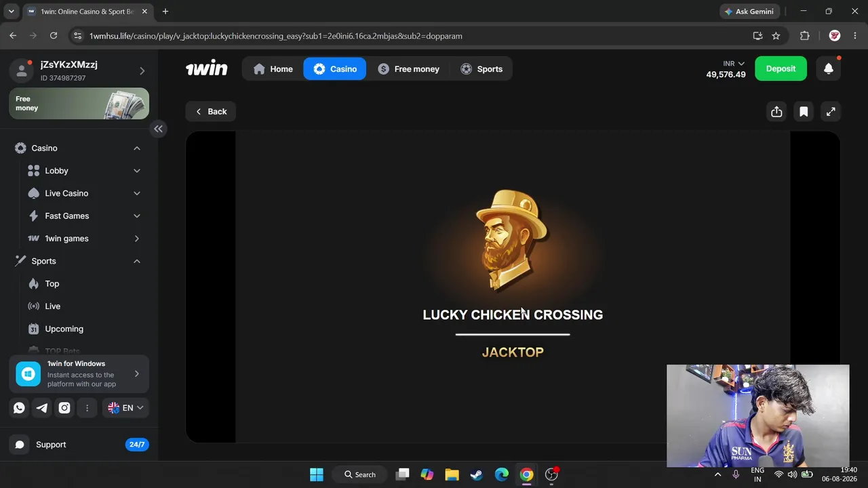Click the Google Chrome taskbar icon
Viewport: 868px width, 488px height.
[x=526, y=474]
